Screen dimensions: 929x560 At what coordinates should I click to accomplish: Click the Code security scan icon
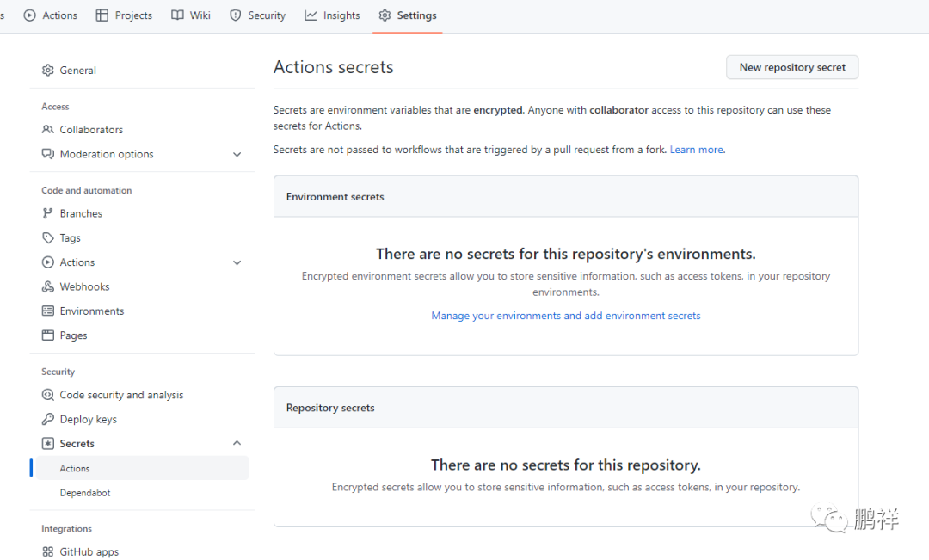[x=48, y=395]
